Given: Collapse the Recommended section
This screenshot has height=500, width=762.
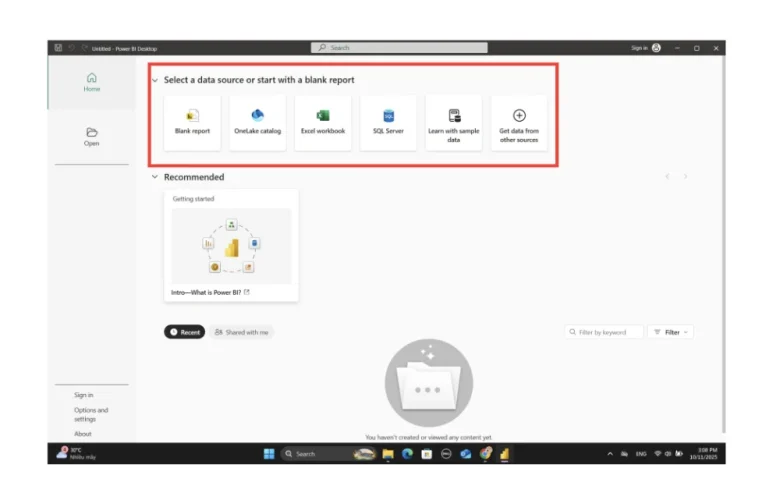Looking at the screenshot, I should click(x=155, y=177).
